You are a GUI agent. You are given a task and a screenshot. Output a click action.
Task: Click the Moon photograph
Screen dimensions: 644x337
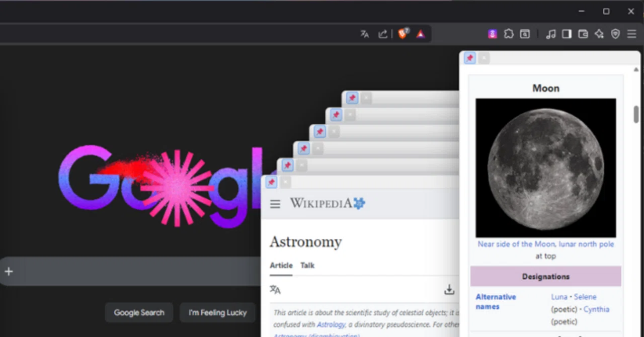pyautogui.click(x=546, y=167)
